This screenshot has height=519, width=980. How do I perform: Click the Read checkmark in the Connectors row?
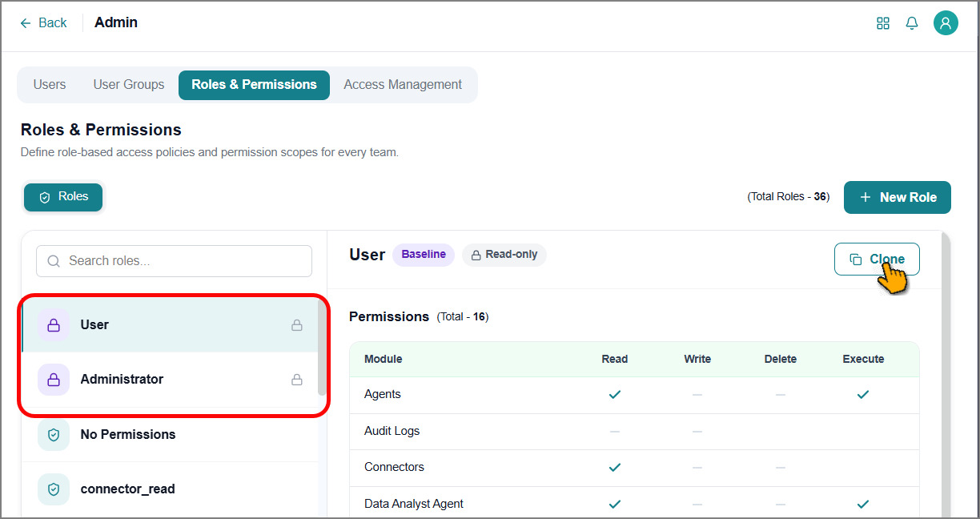(615, 468)
